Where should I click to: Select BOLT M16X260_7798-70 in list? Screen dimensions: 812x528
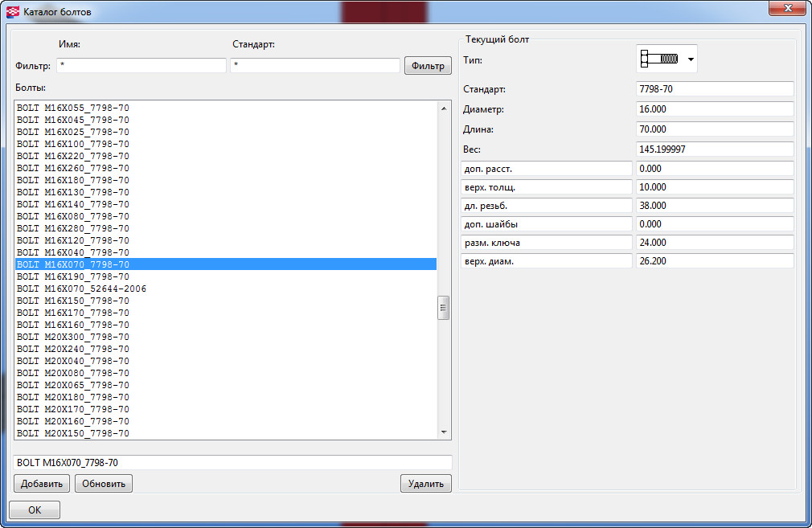226,168
